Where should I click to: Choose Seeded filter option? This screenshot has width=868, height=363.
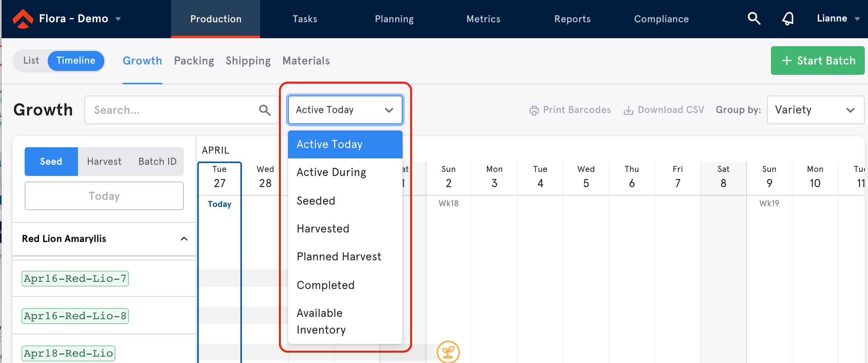[x=345, y=201]
